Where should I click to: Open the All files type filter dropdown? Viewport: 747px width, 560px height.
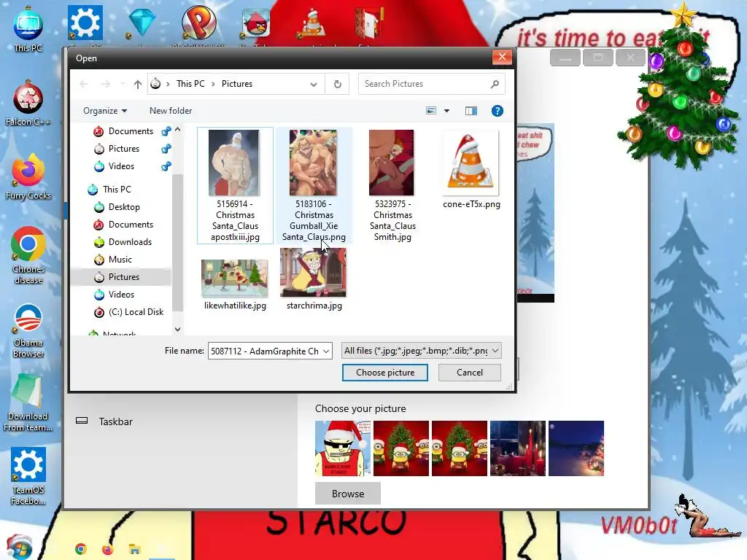coord(421,351)
